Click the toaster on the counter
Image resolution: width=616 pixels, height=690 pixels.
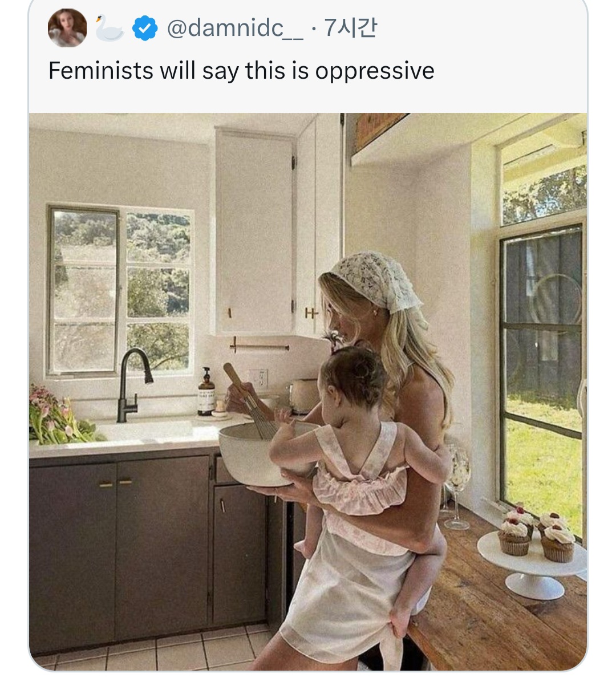(303, 395)
